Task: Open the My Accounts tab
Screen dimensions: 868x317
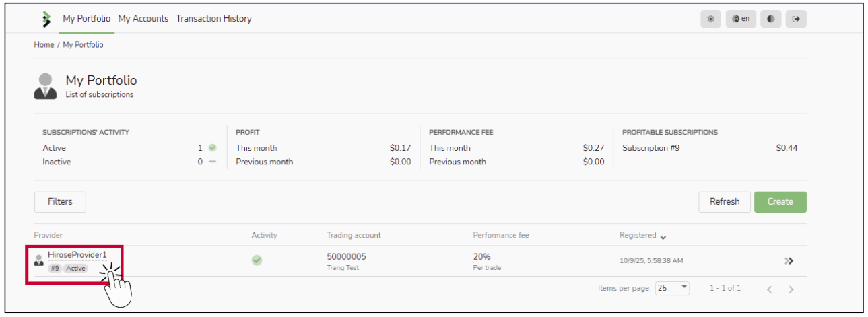Action: point(143,19)
